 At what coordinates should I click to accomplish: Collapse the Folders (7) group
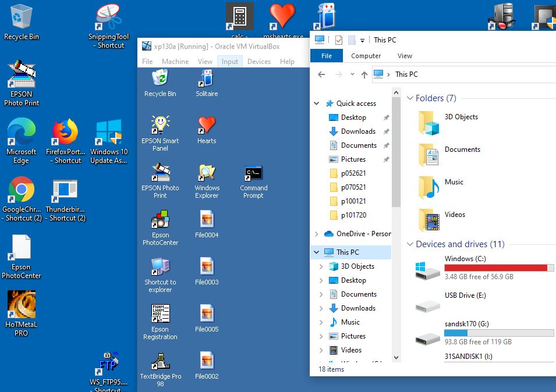tap(410, 98)
